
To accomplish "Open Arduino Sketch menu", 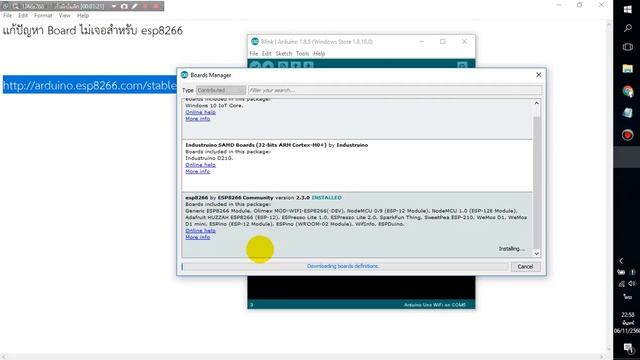I will 284,53.
